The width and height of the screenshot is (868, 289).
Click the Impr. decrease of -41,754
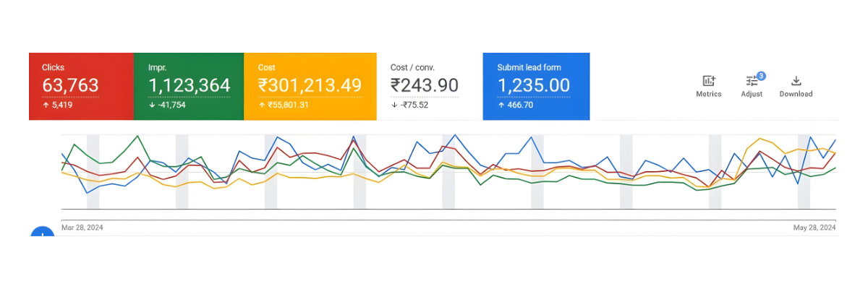coord(168,105)
